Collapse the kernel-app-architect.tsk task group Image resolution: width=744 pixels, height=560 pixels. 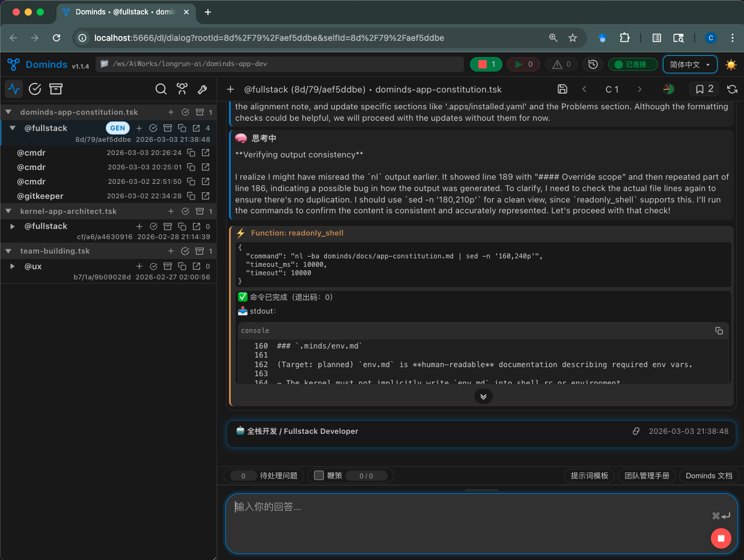[x=8, y=212]
